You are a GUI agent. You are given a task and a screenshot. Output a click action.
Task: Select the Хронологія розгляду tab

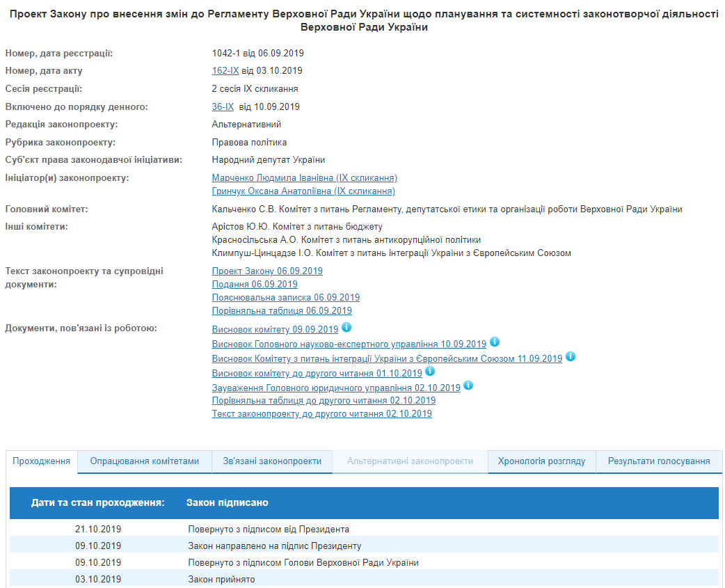541,461
